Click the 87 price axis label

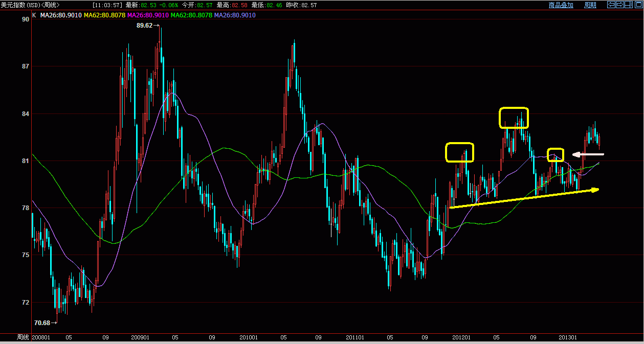26,66
